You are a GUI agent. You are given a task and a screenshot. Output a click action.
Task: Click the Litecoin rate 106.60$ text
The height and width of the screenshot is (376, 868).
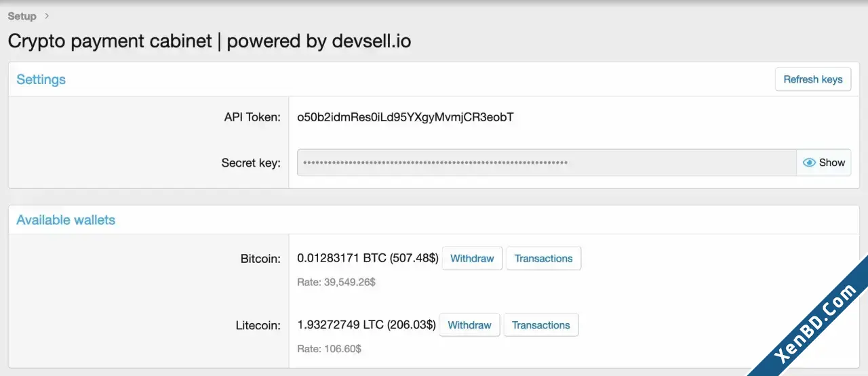click(330, 349)
